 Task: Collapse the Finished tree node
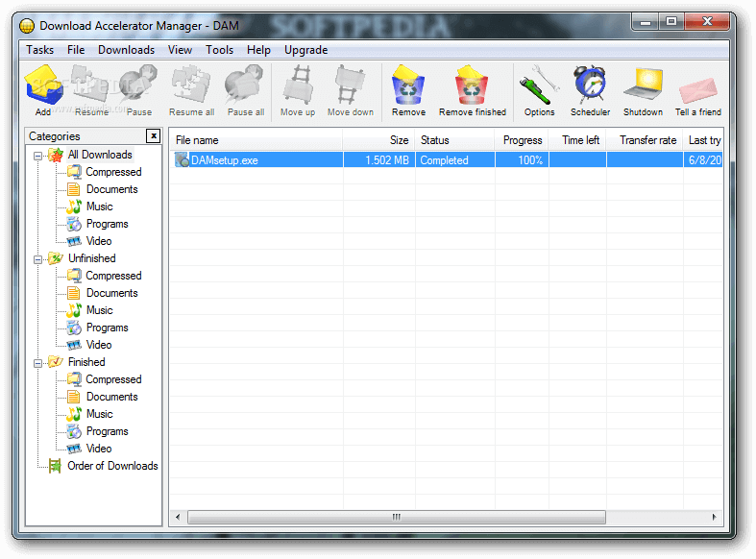tap(37, 363)
